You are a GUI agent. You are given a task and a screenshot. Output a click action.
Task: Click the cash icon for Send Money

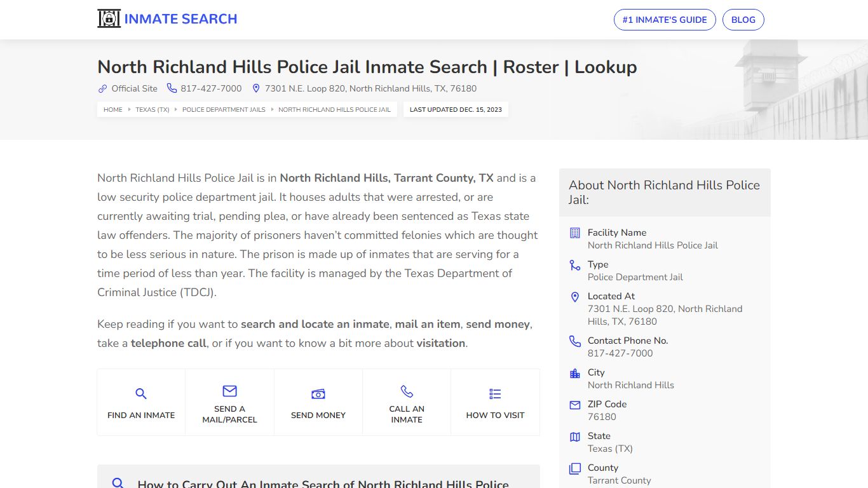pyautogui.click(x=318, y=394)
